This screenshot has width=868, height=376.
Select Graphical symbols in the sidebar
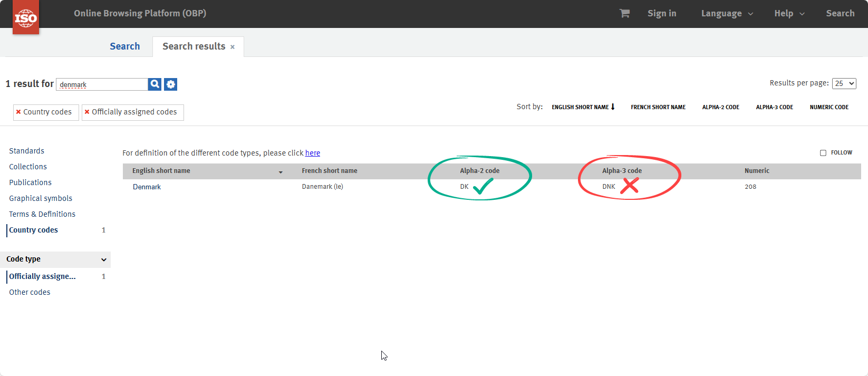(41, 198)
